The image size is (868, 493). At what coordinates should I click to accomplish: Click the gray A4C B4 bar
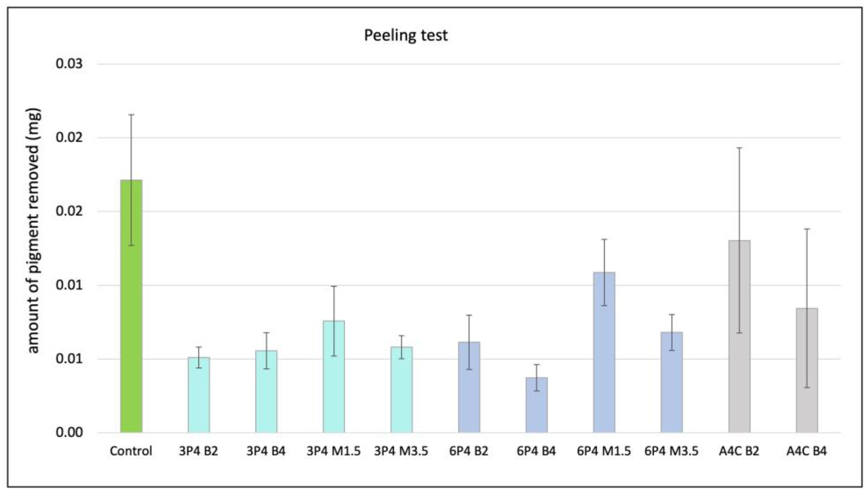coord(807,370)
